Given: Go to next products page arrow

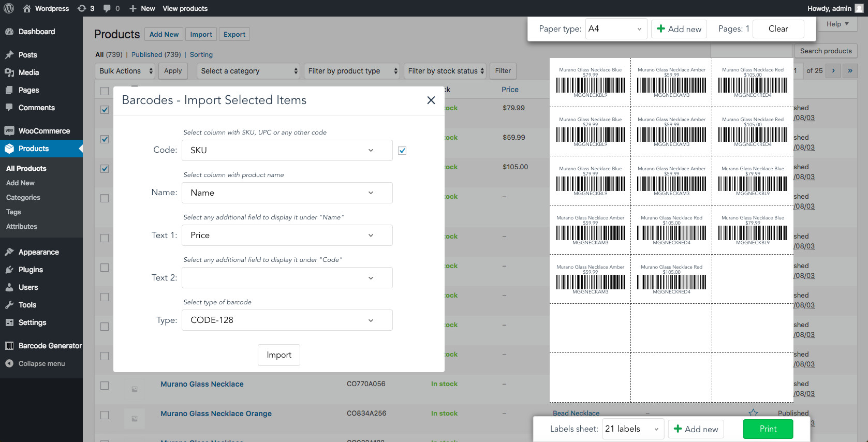Looking at the screenshot, I should [833, 71].
